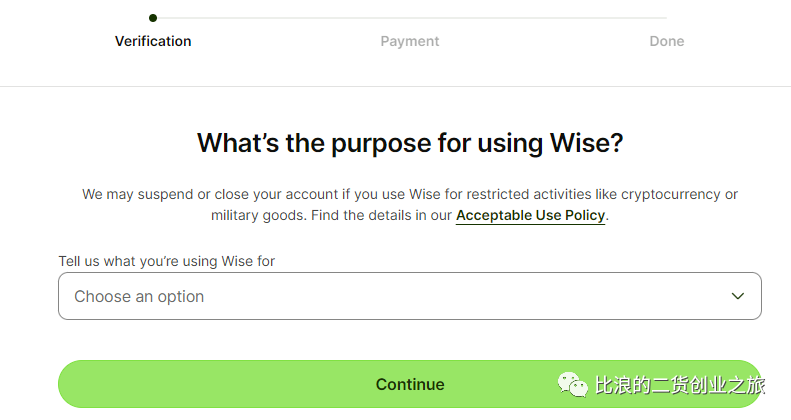
Task: Click the 'What's the purpose for using Wise?' heading
Action: (x=410, y=143)
